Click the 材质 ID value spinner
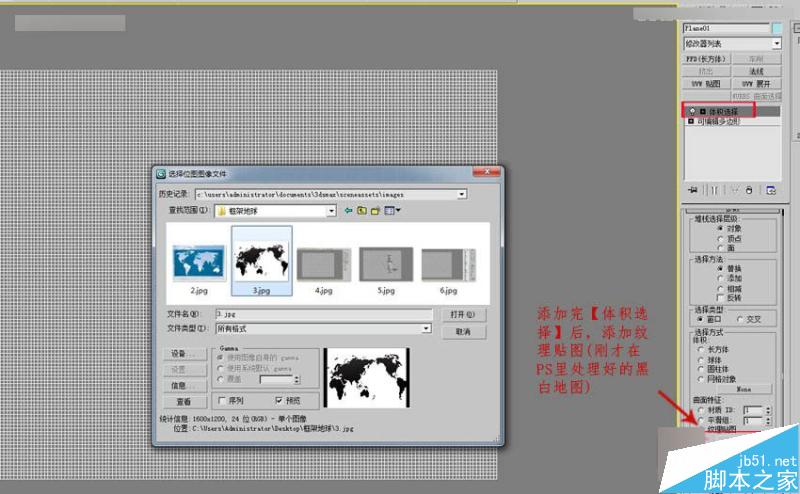Image resolution: width=800 pixels, height=494 pixels. [768, 410]
